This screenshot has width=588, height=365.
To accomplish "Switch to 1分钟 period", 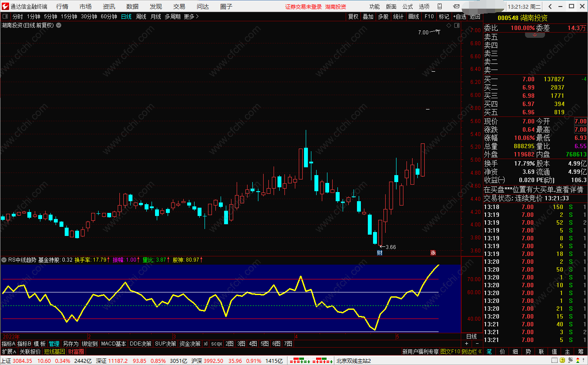I will click(33, 17).
